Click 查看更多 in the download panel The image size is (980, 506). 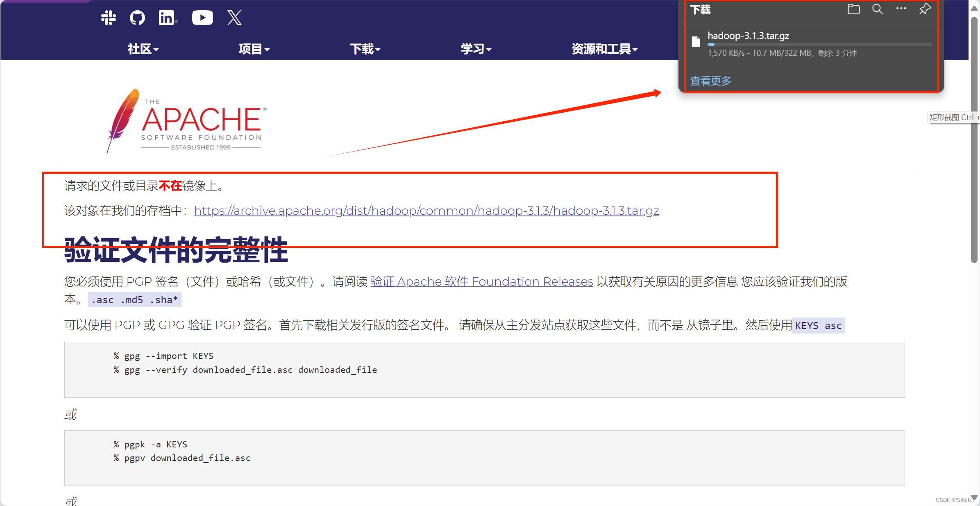711,81
